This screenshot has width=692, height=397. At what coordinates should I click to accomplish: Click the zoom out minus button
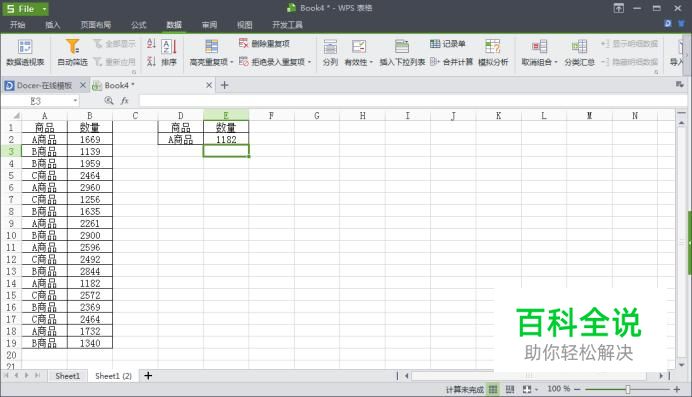[x=577, y=389]
